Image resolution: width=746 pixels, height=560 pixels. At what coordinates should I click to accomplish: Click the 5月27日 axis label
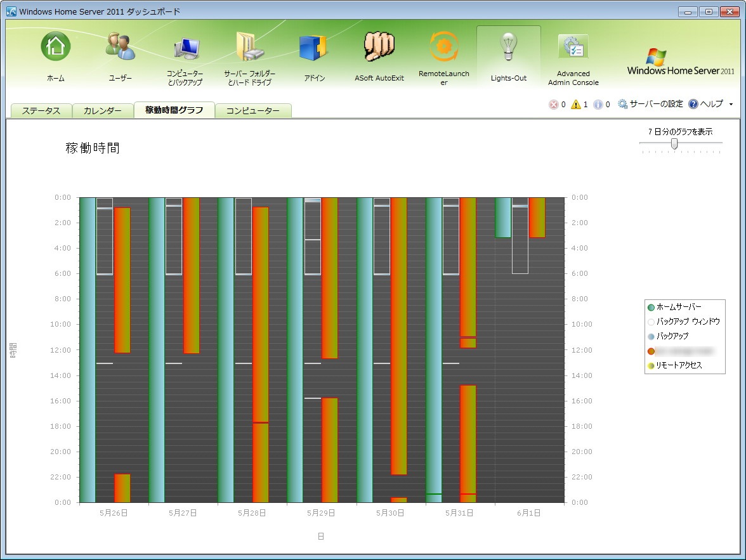point(183,513)
